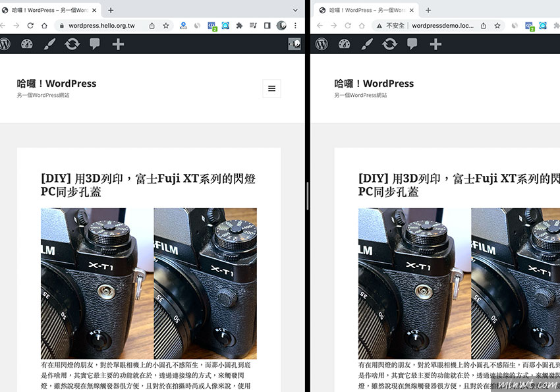Close the tab in hello.org.tw browser window
Screen dimensions: 560x392
pyautogui.click(x=94, y=11)
